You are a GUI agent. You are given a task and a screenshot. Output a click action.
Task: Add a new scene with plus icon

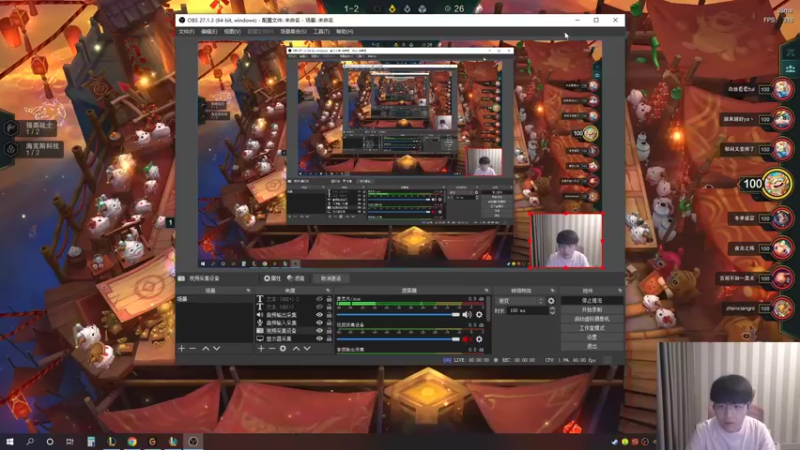tap(182, 348)
